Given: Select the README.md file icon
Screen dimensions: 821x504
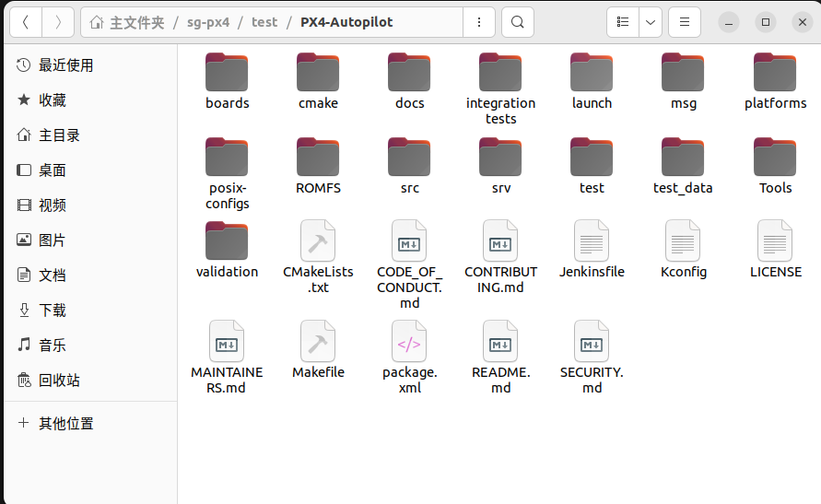Looking at the screenshot, I should tap(500, 341).
